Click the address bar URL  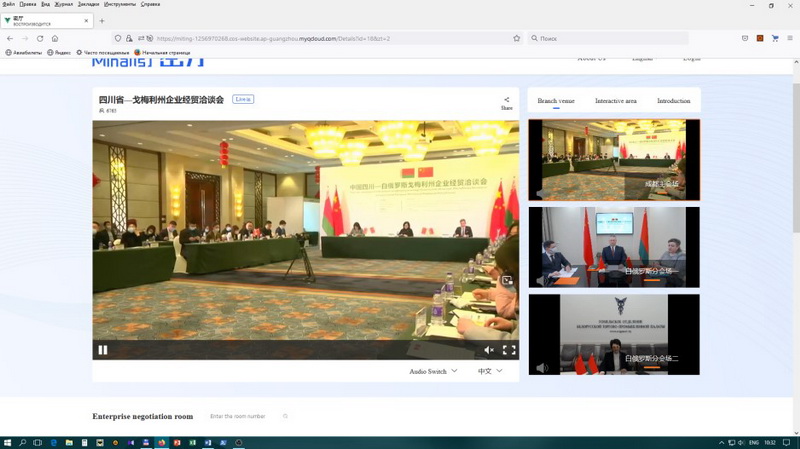[273, 38]
